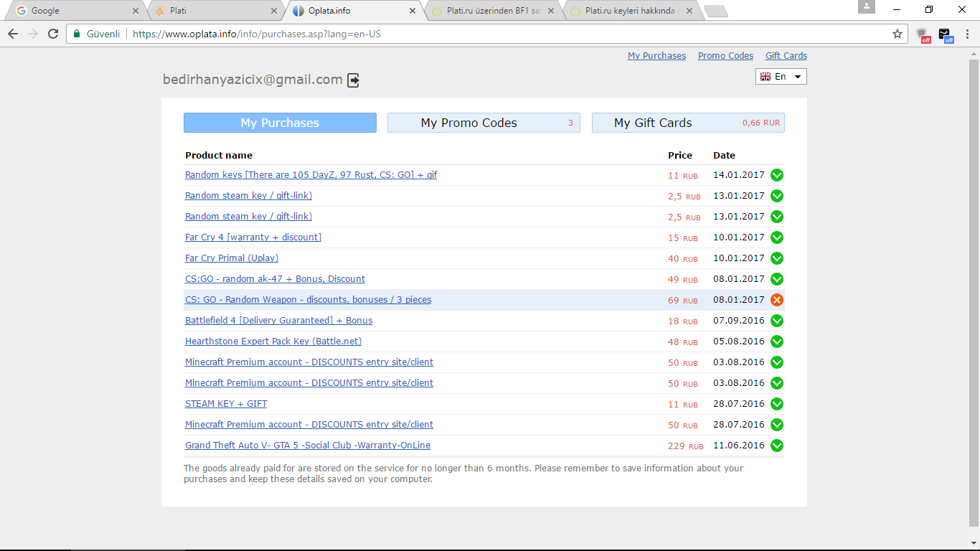Open the Random keys DayZ, Rust, CS: GO purchase
Screen dimensions: 980x551
(x=311, y=175)
